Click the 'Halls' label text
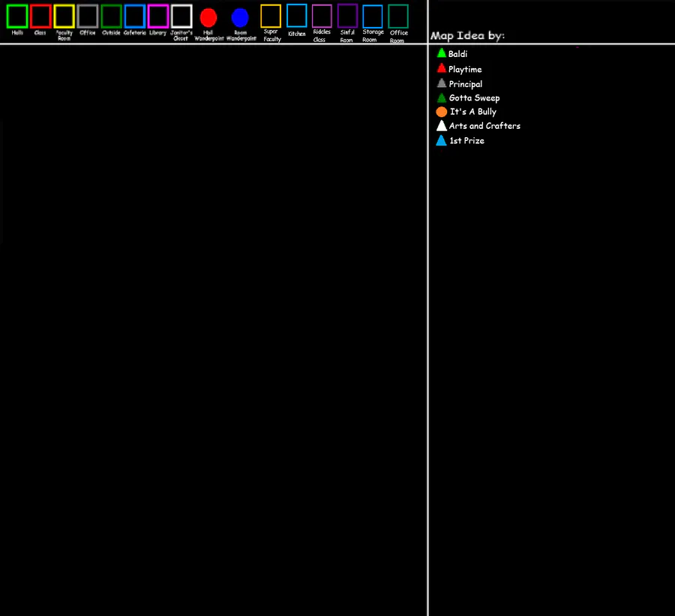This screenshot has width=675, height=616. point(17,33)
